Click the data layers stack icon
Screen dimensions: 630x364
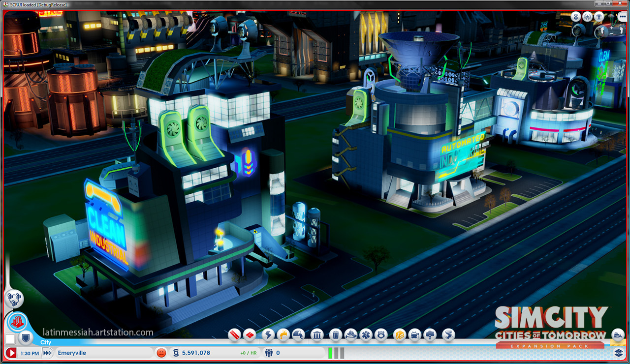(x=619, y=353)
